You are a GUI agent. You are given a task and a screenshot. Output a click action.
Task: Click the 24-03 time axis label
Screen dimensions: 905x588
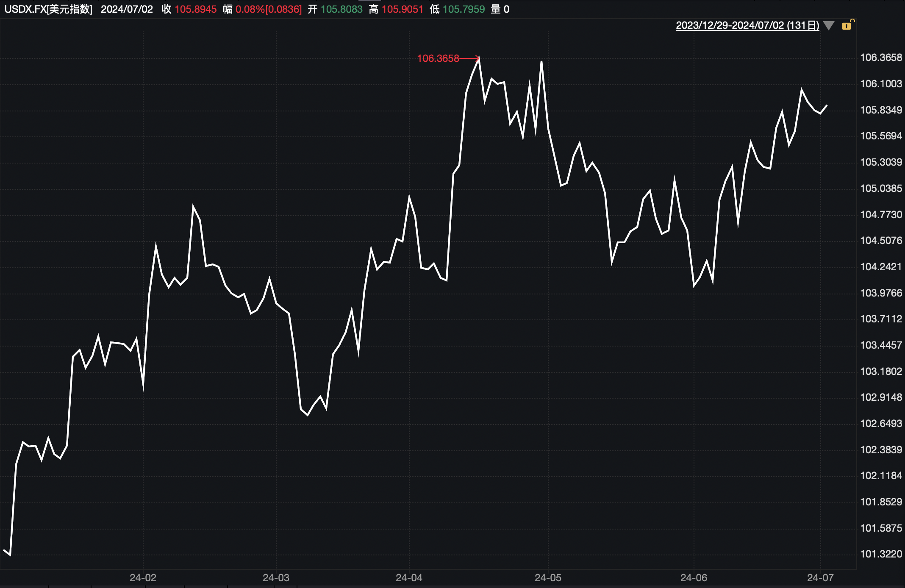click(276, 577)
